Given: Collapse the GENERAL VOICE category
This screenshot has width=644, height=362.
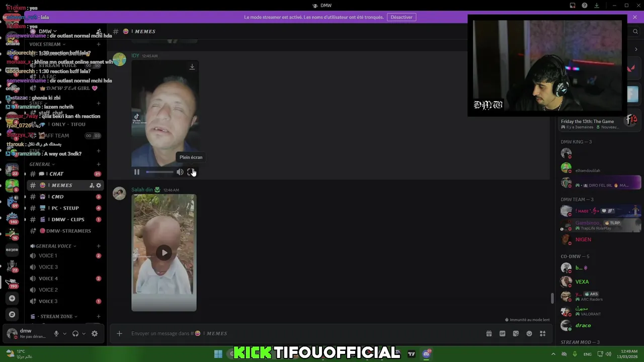Looking at the screenshot, I should point(53,246).
